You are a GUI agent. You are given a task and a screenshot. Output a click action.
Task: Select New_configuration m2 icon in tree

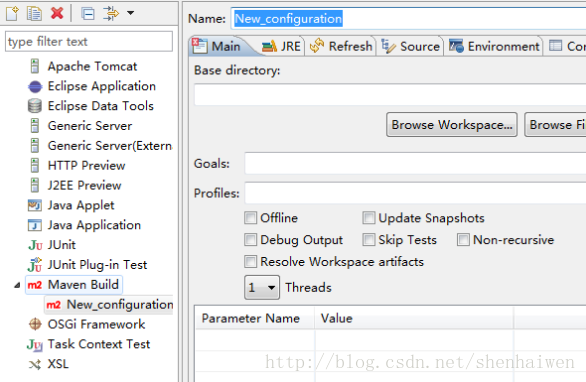[53, 305]
